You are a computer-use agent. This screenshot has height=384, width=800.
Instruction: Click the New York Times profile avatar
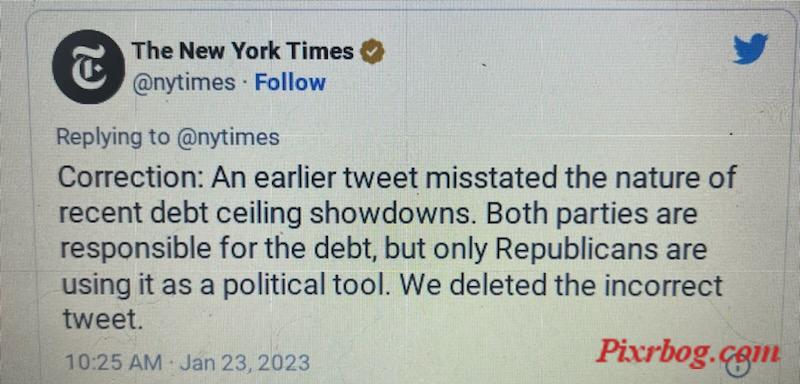click(x=89, y=67)
